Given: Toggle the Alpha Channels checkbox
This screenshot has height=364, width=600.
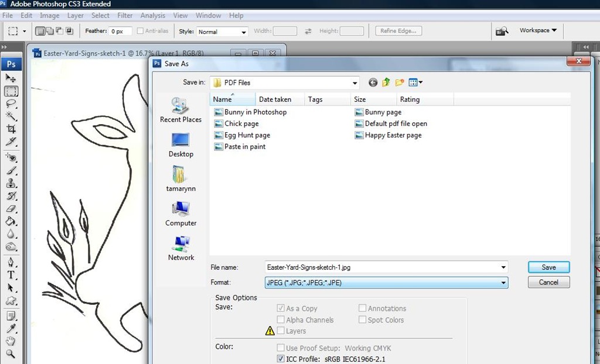Looking at the screenshot, I should coord(281,320).
